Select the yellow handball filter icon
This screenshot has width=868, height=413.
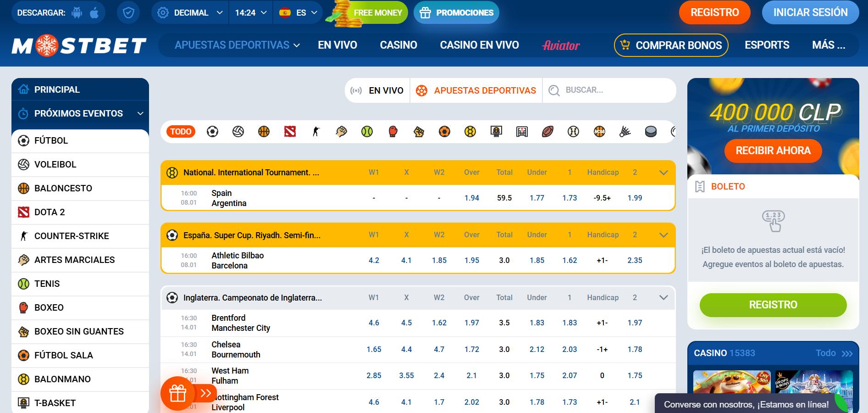470,132
